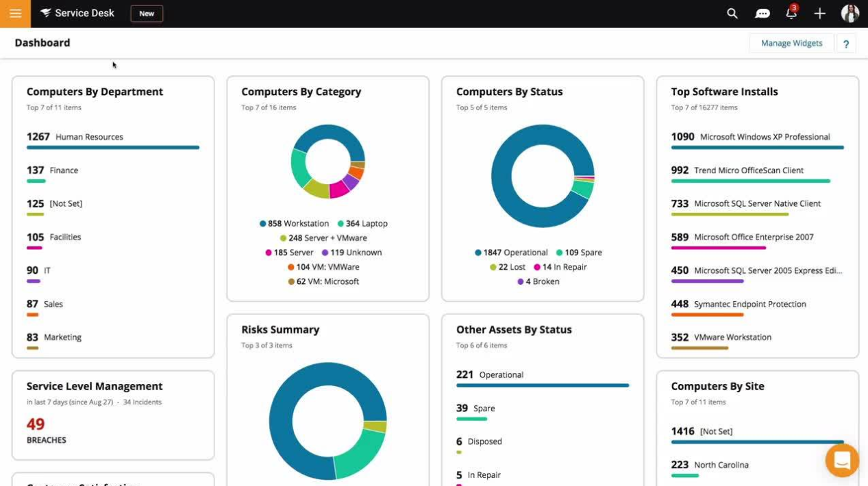The height and width of the screenshot is (486, 868).
Task: Click Microsoft Office Enterprise 2007 entry
Action: tap(758, 240)
